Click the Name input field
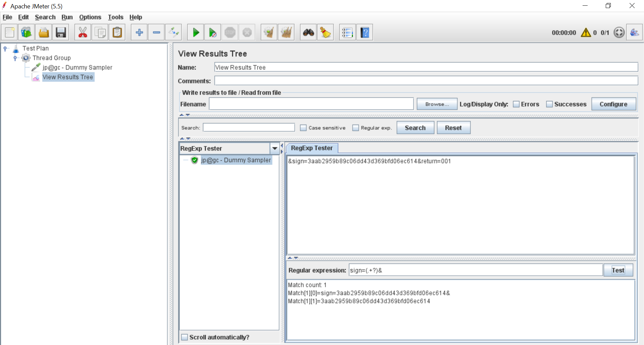This screenshot has width=644, height=345. [x=426, y=67]
